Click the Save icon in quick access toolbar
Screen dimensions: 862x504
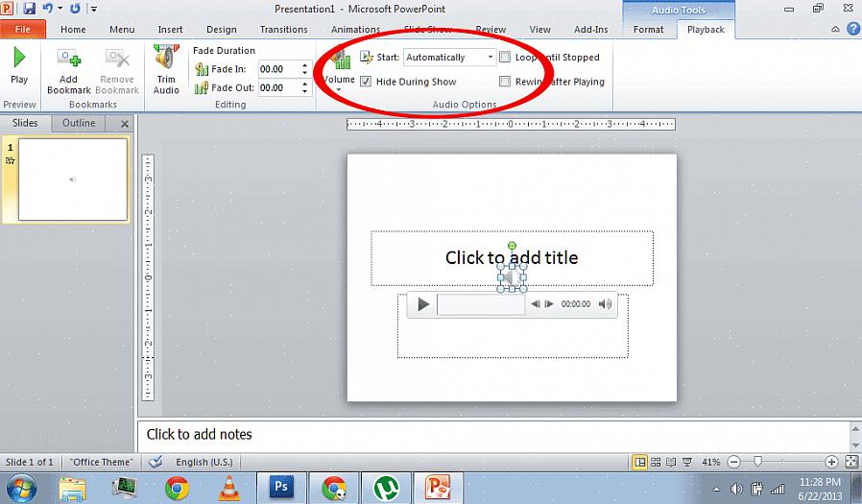[x=29, y=9]
